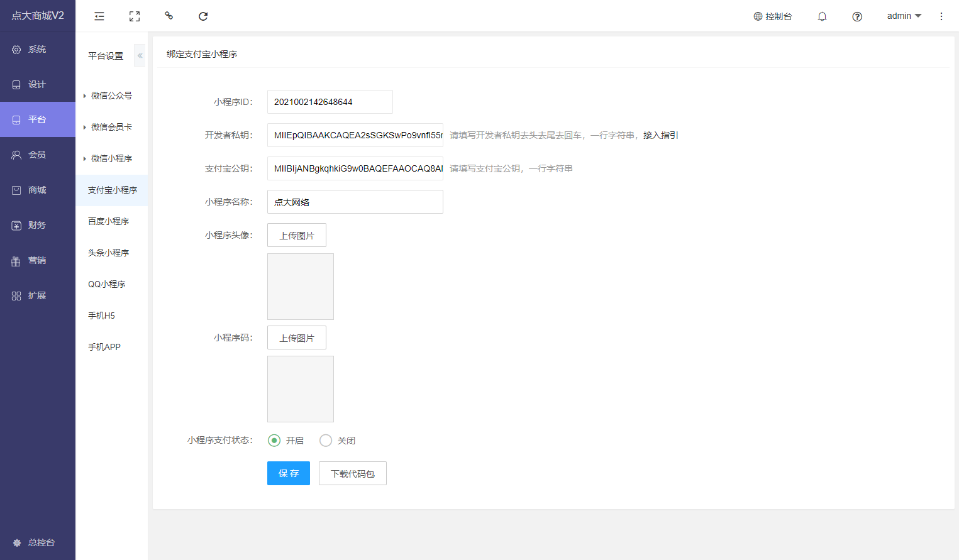The height and width of the screenshot is (560, 959).
Task: Collapse the side menu via hamburger icon
Action: point(99,16)
